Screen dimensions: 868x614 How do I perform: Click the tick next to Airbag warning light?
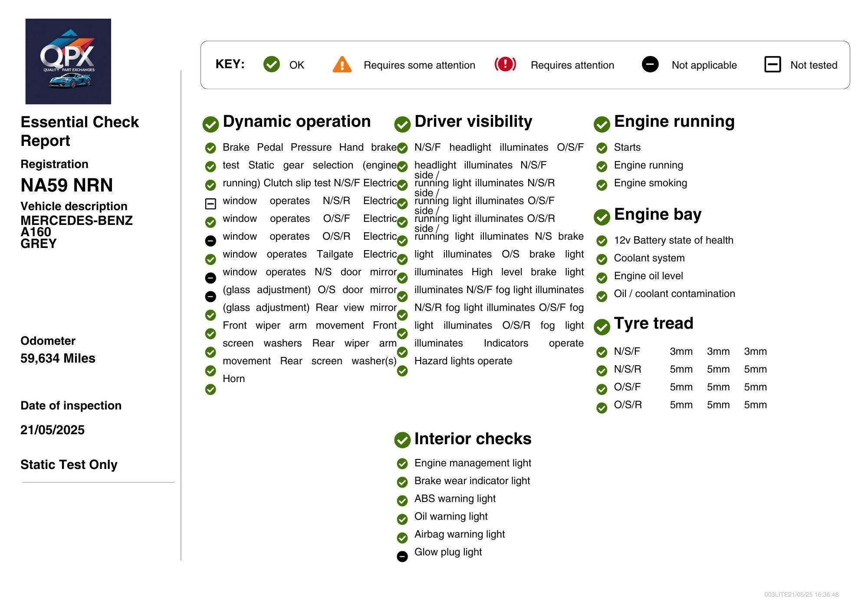402,538
